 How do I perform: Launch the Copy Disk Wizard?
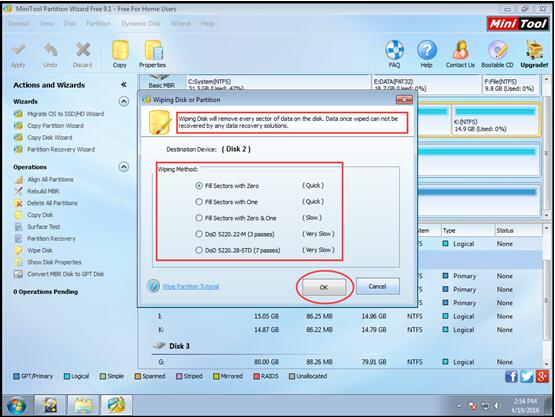tap(43, 137)
